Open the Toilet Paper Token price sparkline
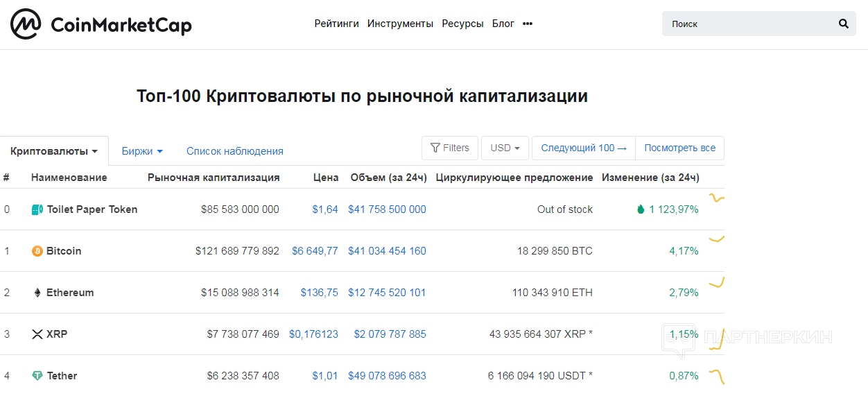The width and height of the screenshot is (868, 396). point(716,199)
